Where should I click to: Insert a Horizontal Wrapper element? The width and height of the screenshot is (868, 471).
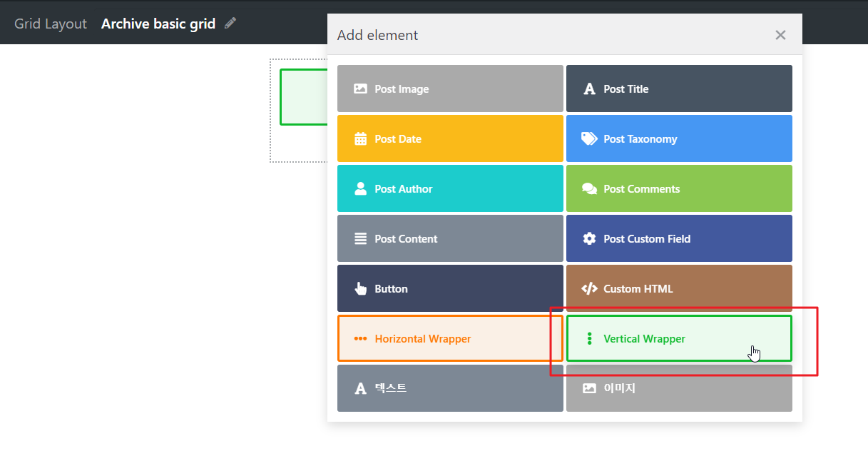[450, 338]
